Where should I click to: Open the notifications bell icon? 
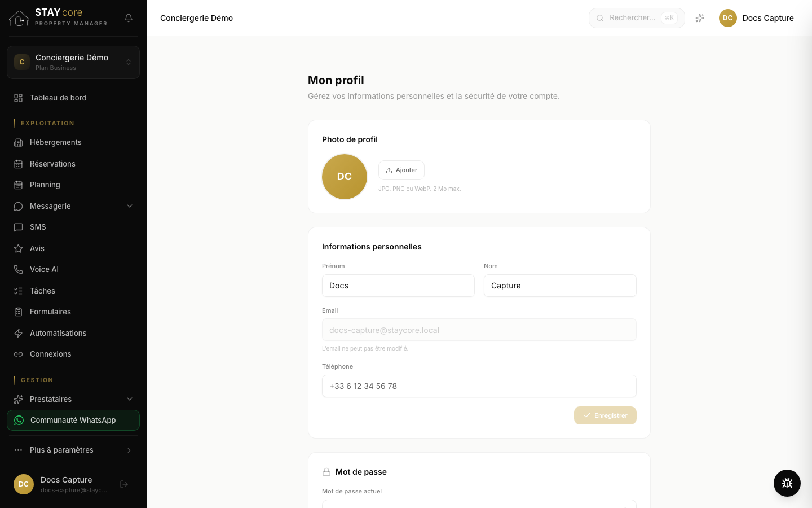(x=129, y=18)
